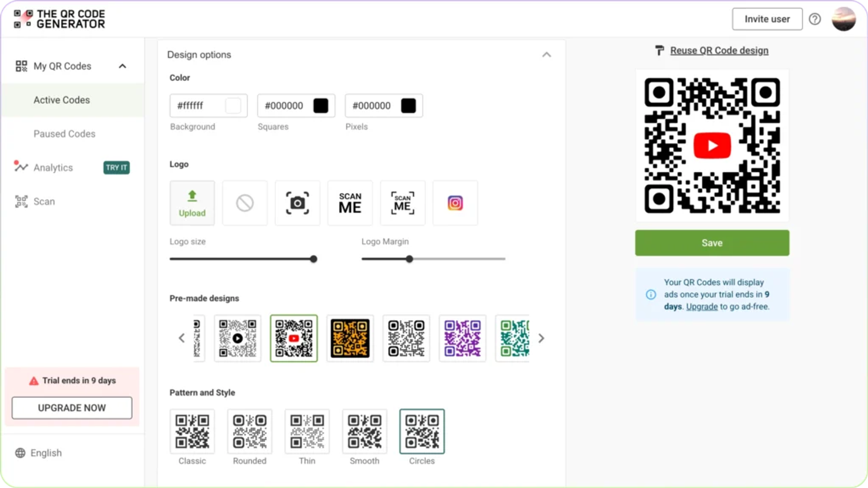This screenshot has height=488, width=868.
Task: Click the Upgrade link in ads notice
Action: [702, 306]
